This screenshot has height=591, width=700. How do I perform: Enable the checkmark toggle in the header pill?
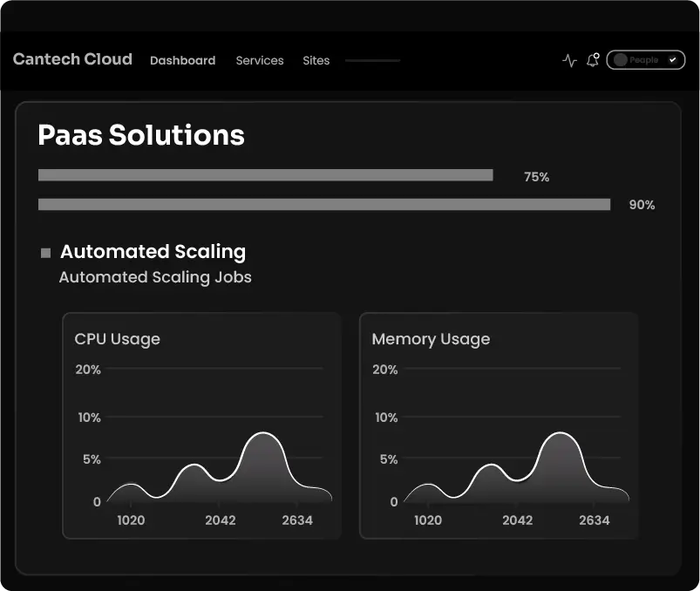click(670, 60)
